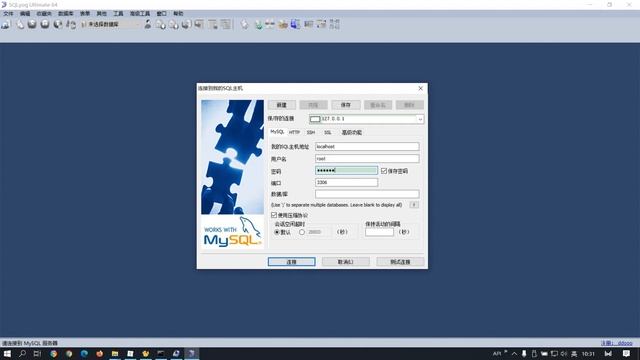Click the 新建 button in connection dialog
The height and width of the screenshot is (360, 640).
coord(282,105)
